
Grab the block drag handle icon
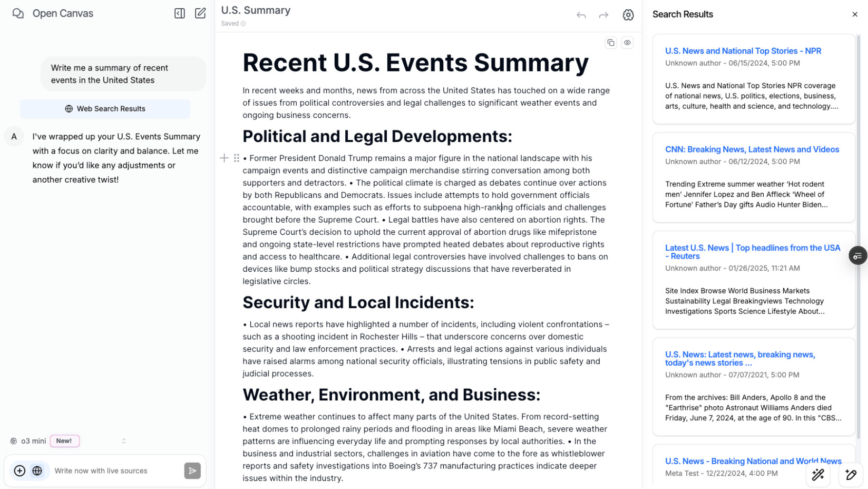[236, 158]
